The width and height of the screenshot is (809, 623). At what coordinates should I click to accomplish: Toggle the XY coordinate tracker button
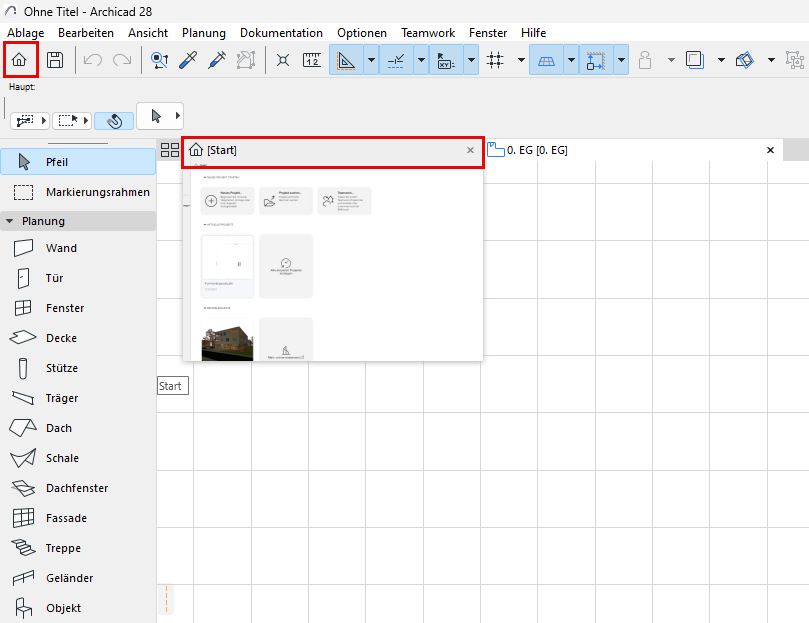coord(446,60)
